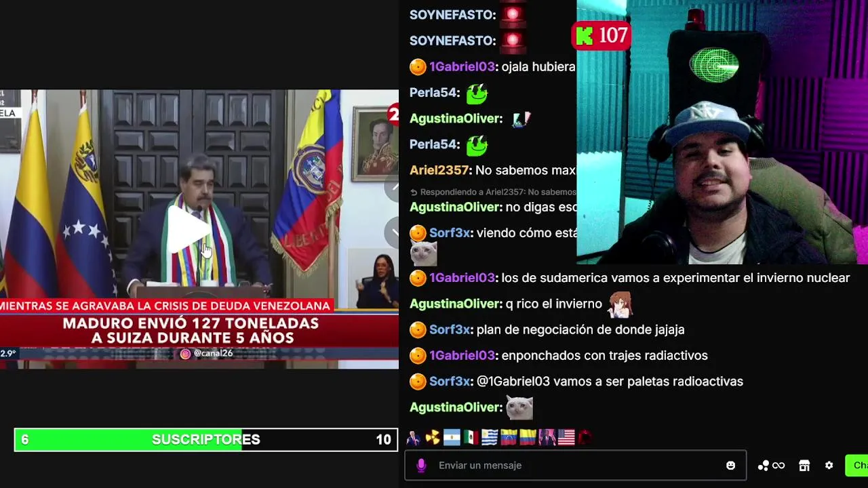Open AgustinaOliver on 'q rico el invierno'
This screenshot has height=488, width=868.
point(456,304)
